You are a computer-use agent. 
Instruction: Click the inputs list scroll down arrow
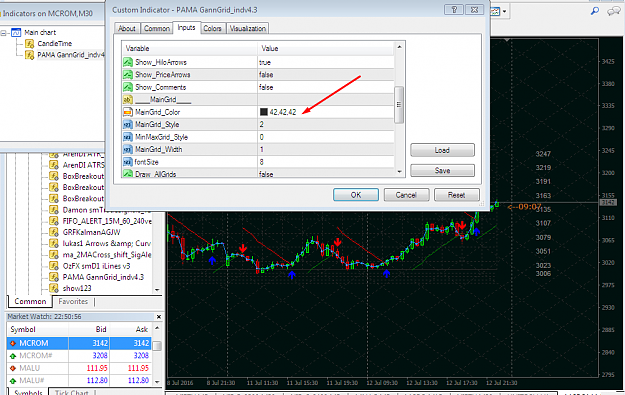click(399, 172)
